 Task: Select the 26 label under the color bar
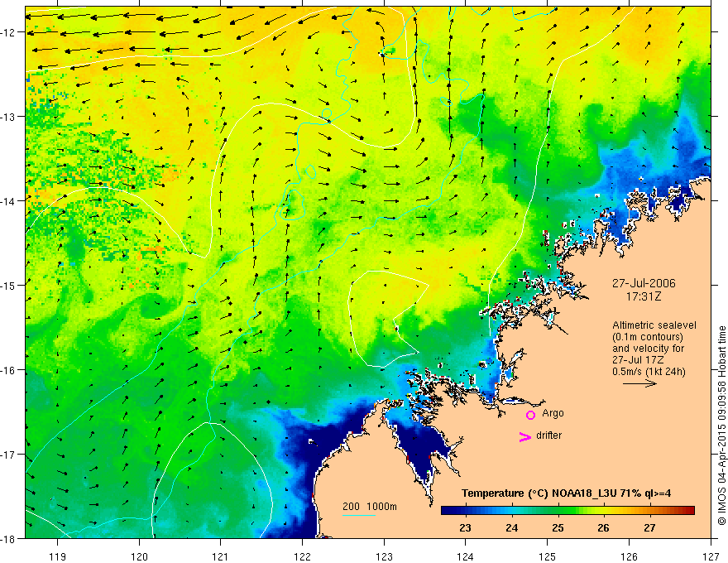coord(603,527)
